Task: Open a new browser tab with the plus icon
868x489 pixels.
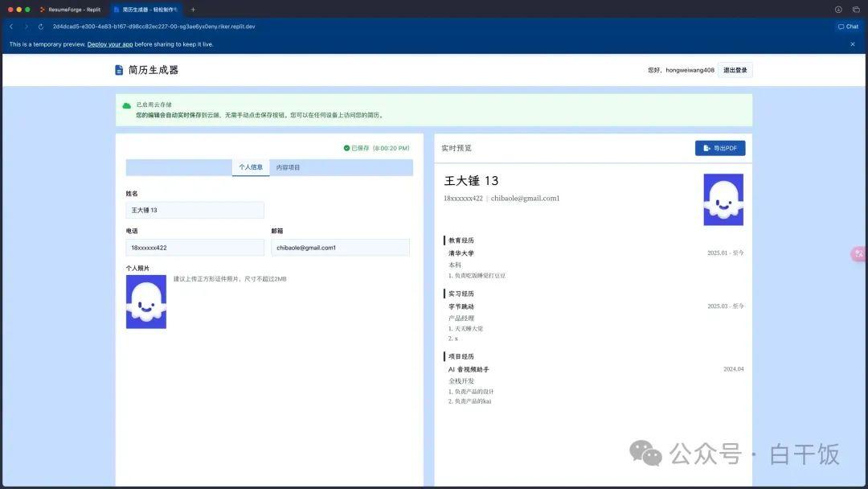Action: (x=193, y=10)
